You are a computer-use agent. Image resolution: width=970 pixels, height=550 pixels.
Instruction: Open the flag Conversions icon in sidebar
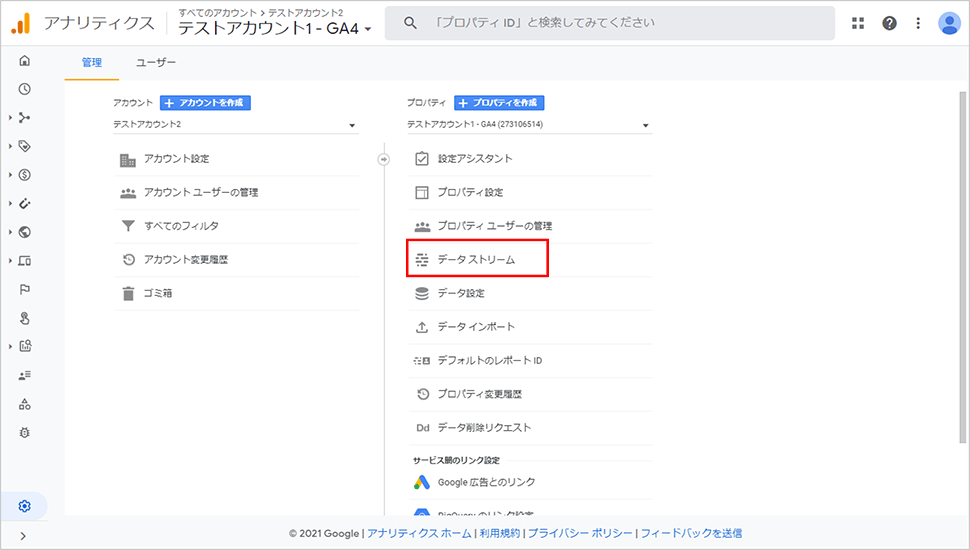(x=25, y=290)
